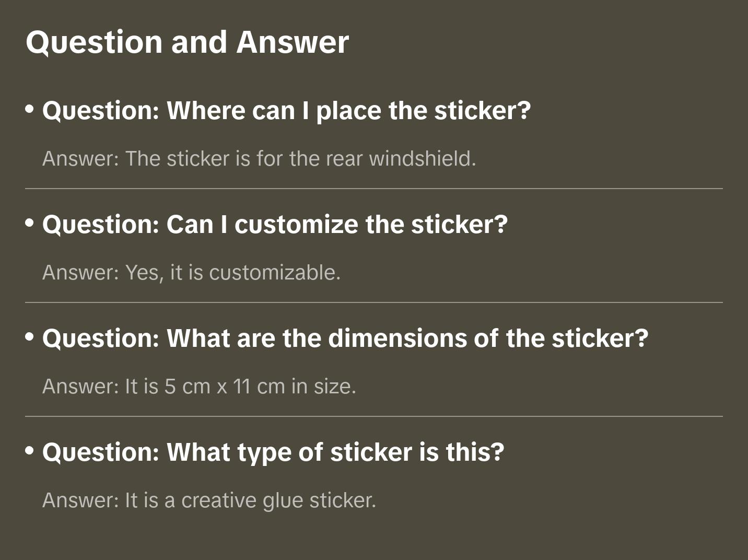Click the bullet before the placement question

point(30,109)
